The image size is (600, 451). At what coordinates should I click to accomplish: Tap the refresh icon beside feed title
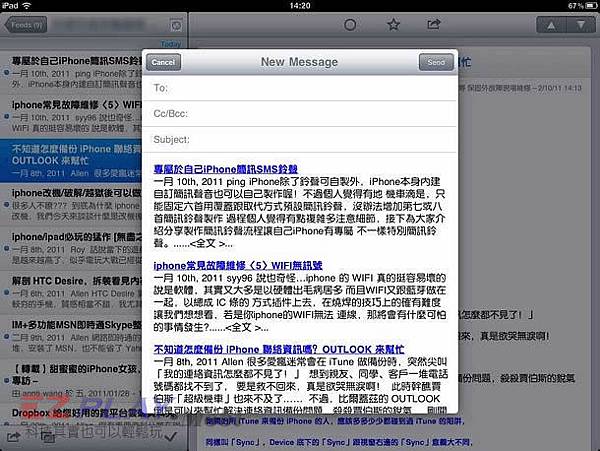point(176,25)
